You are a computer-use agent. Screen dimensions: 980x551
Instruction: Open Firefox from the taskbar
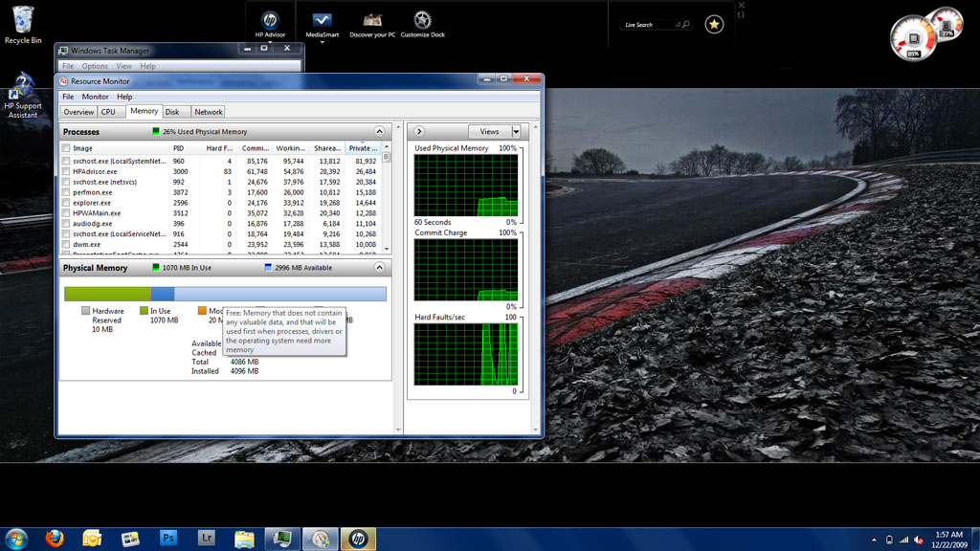tap(55, 539)
